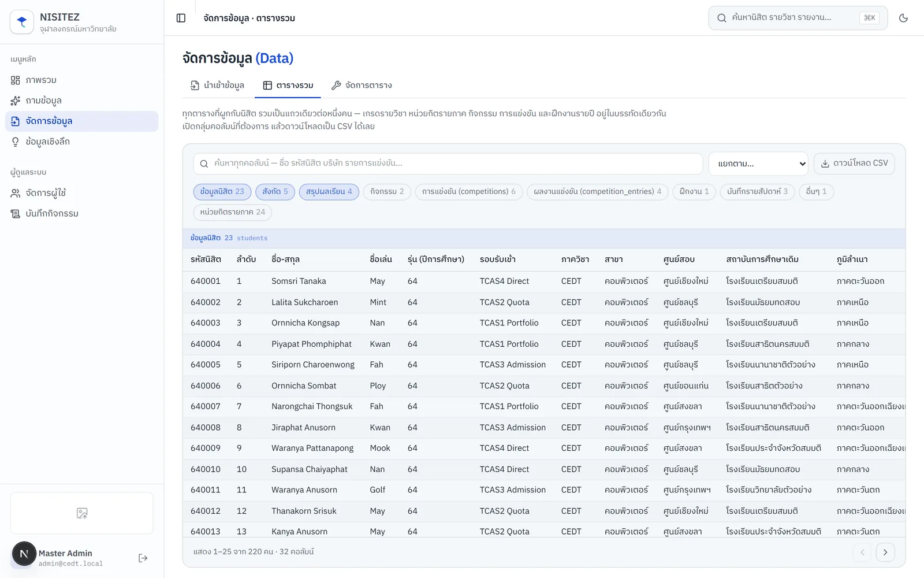Toggle the sidebar panel icon
The image size is (924, 578).
pos(181,18)
